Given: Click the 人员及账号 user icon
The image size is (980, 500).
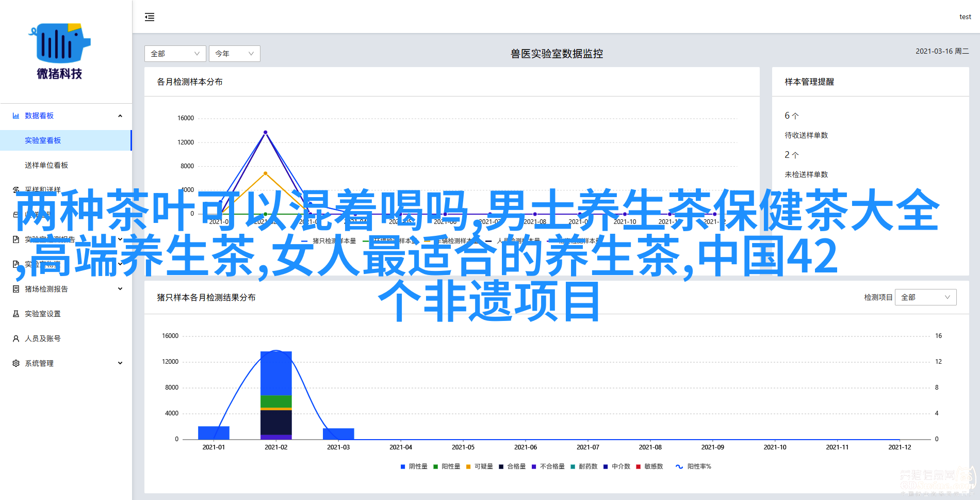Looking at the screenshot, I should [x=16, y=338].
